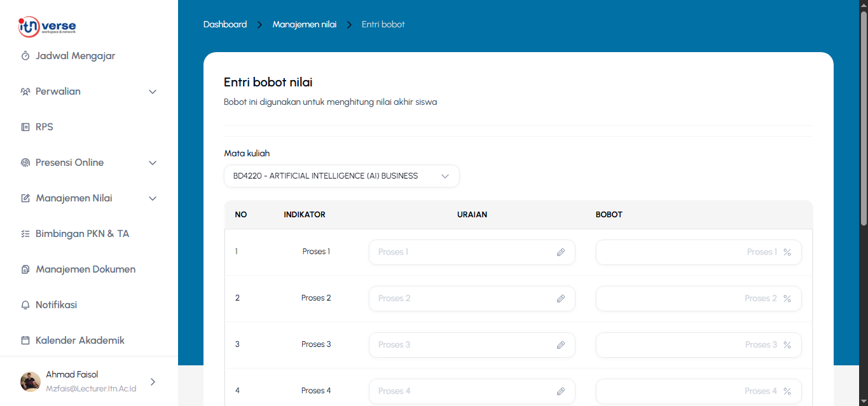The image size is (868, 406).
Task: Click the Mzfais@Lecturer.Itn.Ac.Id email text
Action: pos(91,388)
